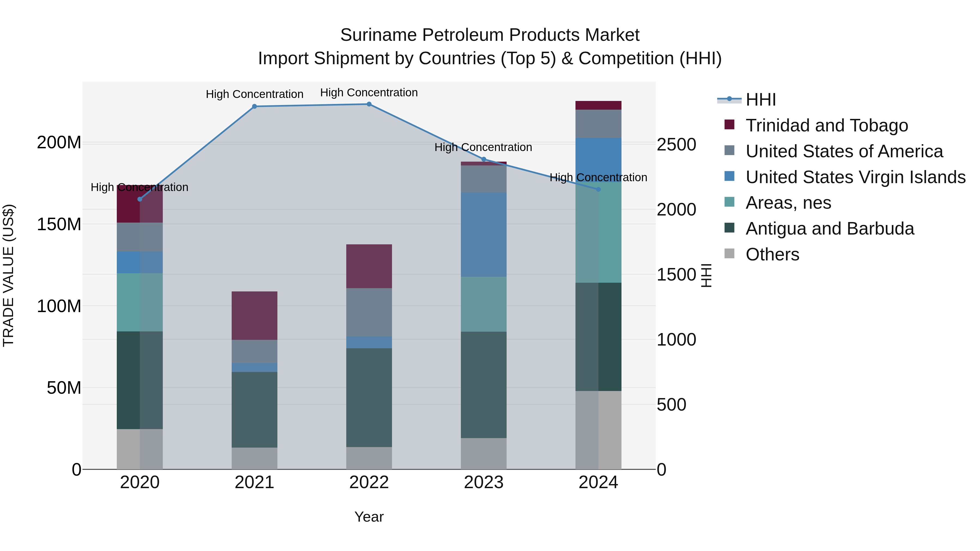This screenshot has height=551, width=980.
Task: Click the 2020 Antigua and Barbuda bar segment
Action: click(x=140, y=380)
